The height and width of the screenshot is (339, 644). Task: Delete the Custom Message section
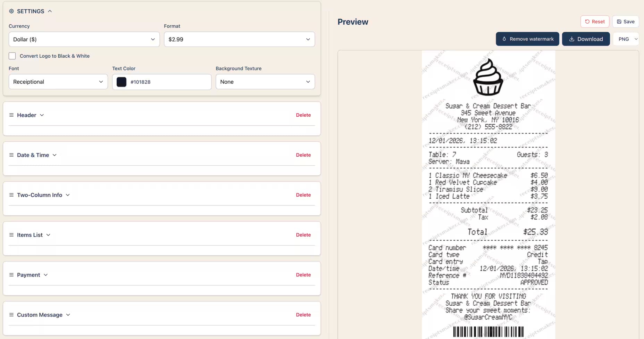(x=303, y=315)
